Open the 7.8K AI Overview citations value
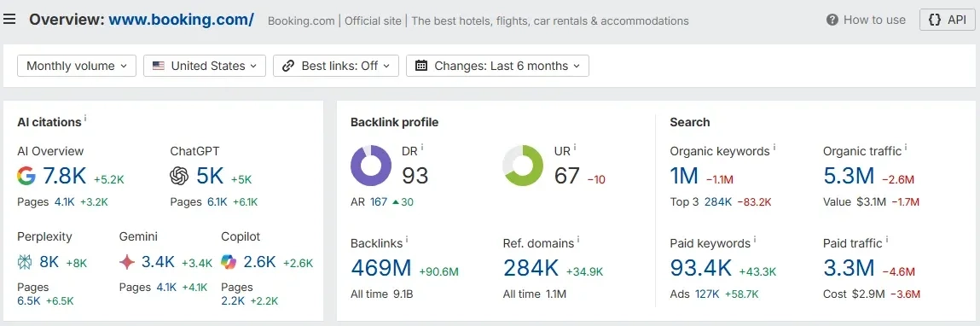The image size is (980, 326). [64, 177]
